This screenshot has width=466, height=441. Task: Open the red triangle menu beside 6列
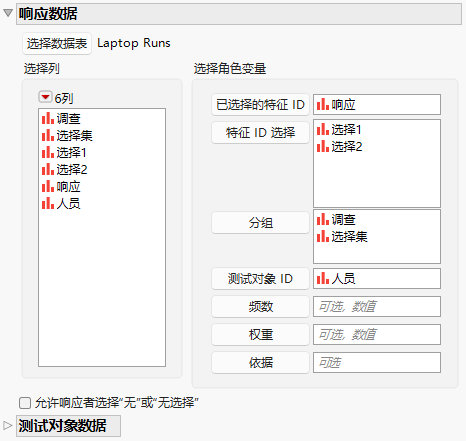(x=45, y=97)
